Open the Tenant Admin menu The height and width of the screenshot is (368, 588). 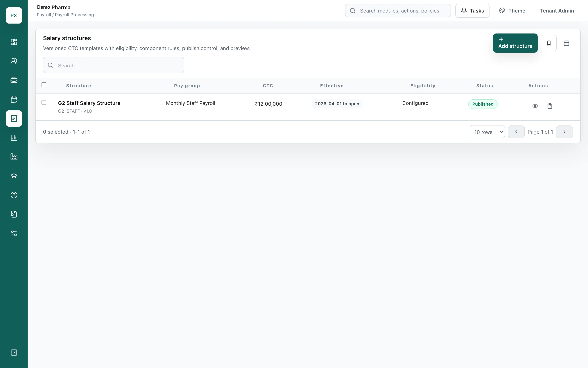pyautogui.click(x=557, y=11)
